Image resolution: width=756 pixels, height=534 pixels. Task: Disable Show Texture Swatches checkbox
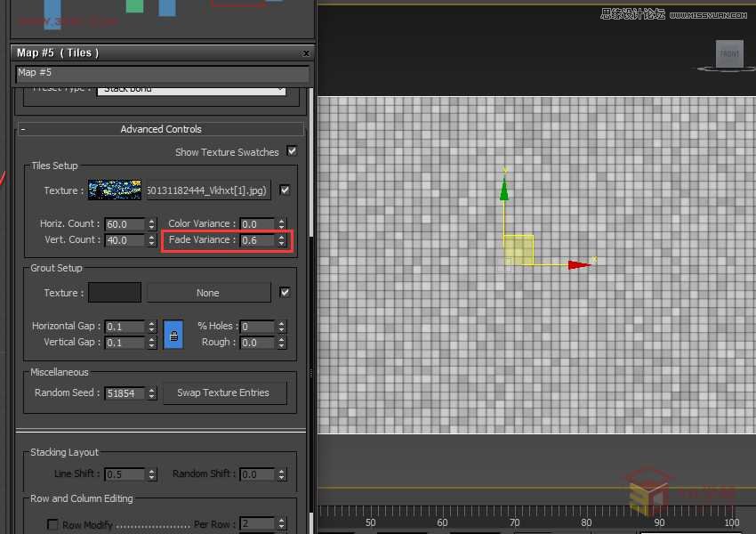[x=292, y=151]
